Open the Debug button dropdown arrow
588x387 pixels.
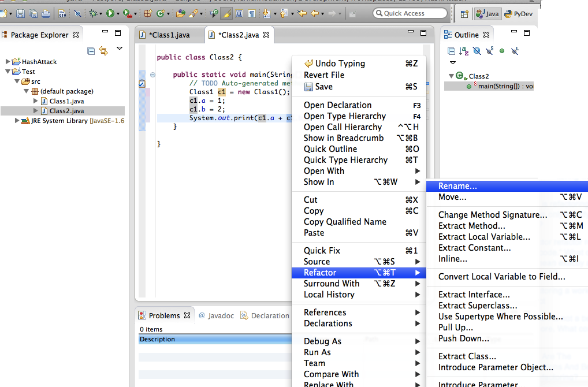point(101,14)
